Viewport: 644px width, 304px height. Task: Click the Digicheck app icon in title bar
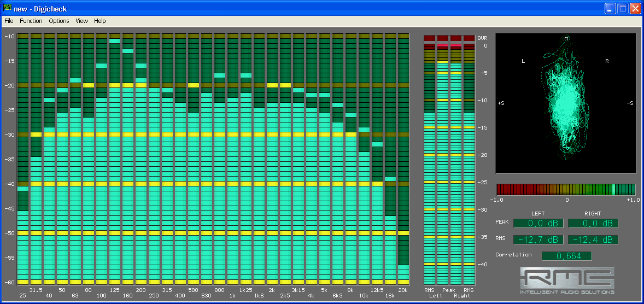pyautogui.click(x=8, y=9)
